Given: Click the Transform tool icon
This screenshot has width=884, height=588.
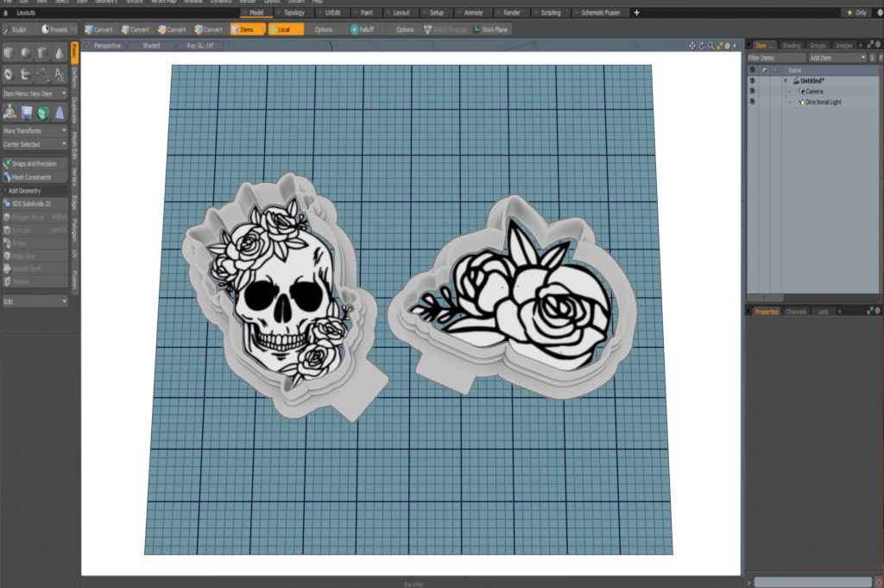Looking at the screenshot, I should (9, 112).
